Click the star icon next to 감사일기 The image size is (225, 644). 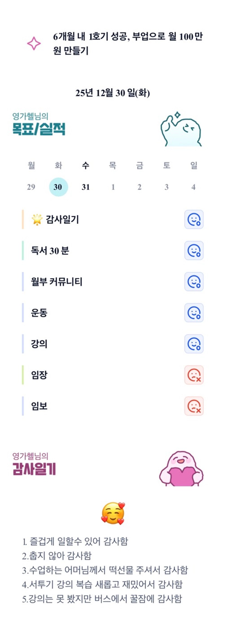click(37, 219)
